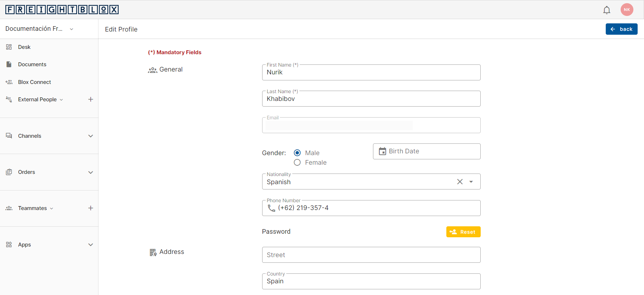Click the Desk dashboard icon

pos(9,47)
